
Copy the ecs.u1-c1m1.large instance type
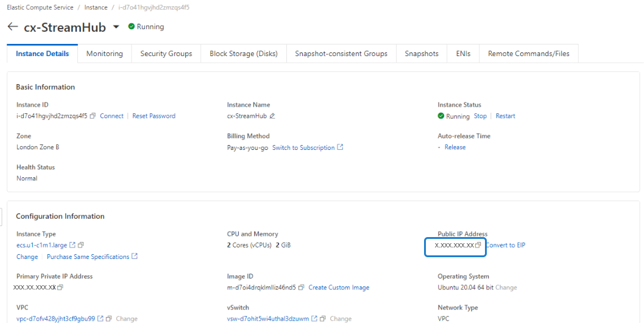(x=81, y=245)
